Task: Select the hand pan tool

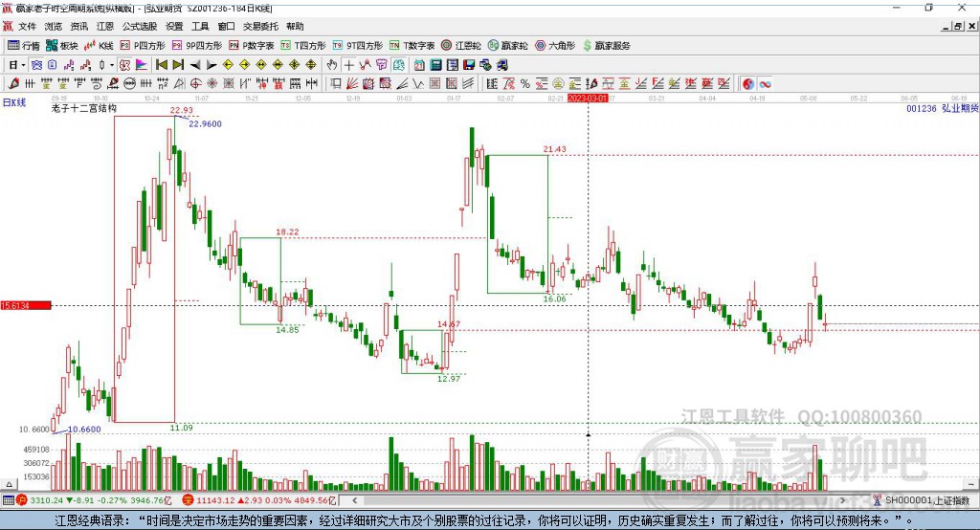Action: click(x=332, y=64)
